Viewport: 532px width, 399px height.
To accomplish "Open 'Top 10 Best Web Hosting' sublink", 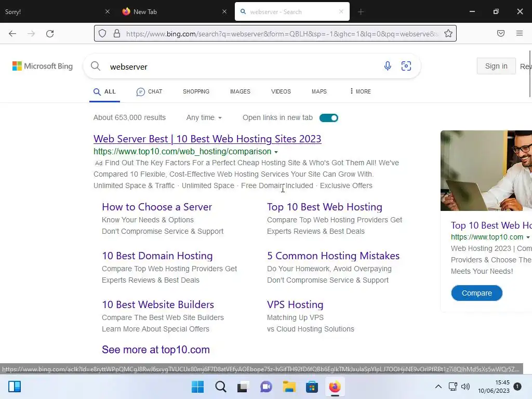I will [325, 207].
